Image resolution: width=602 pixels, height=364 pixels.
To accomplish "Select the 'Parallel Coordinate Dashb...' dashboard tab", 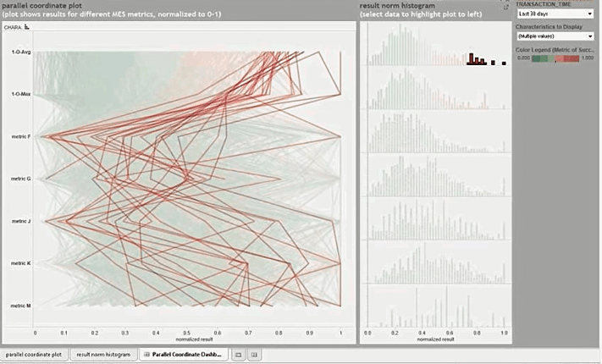I will 184,355.
